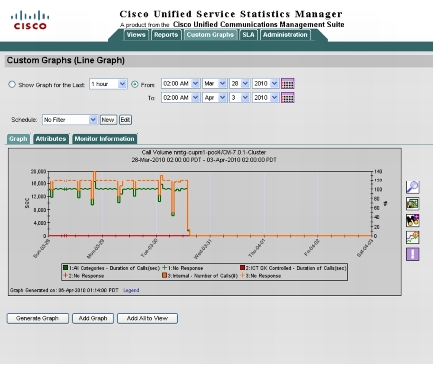This screenshot has height=366, width=434.
Task: Open the Views main tab
Action: coord(136,35)
